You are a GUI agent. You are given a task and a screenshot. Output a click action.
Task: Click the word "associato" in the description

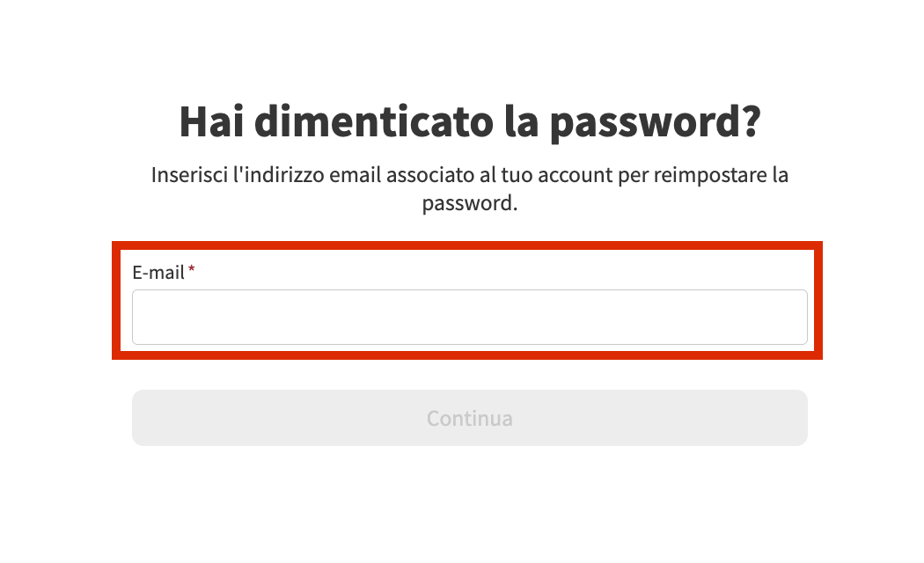(427, 175)
